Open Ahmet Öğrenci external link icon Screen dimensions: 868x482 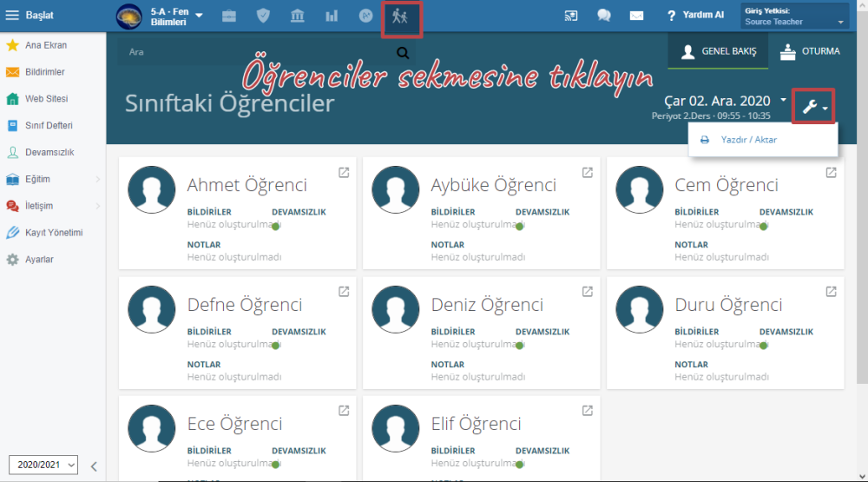tap(344, 173)
